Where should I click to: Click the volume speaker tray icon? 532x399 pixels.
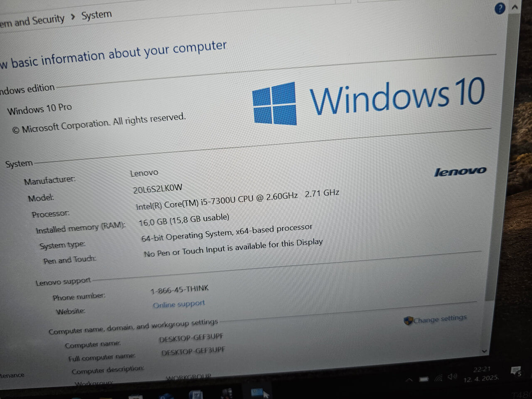coord(452,377)
